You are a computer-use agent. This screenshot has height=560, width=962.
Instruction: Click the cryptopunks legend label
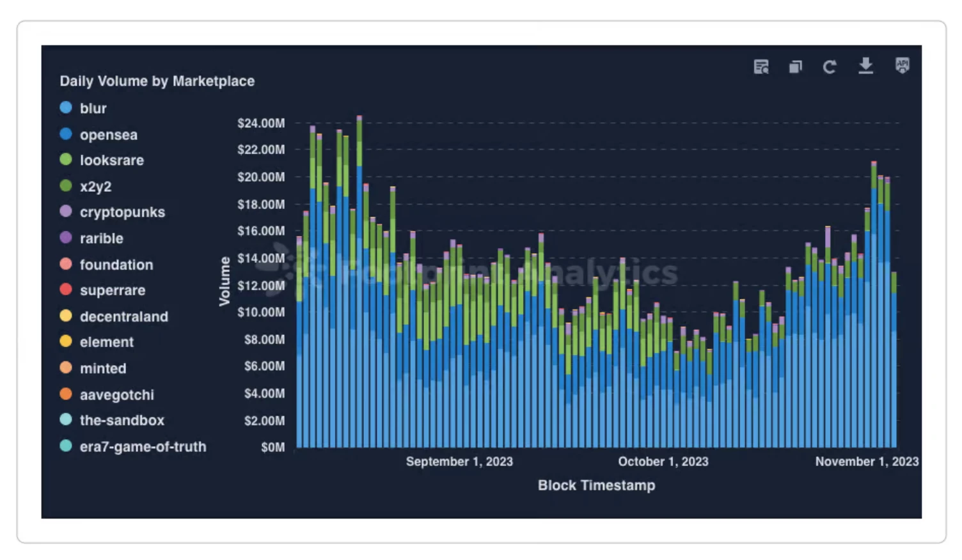(x=122, y=212)
